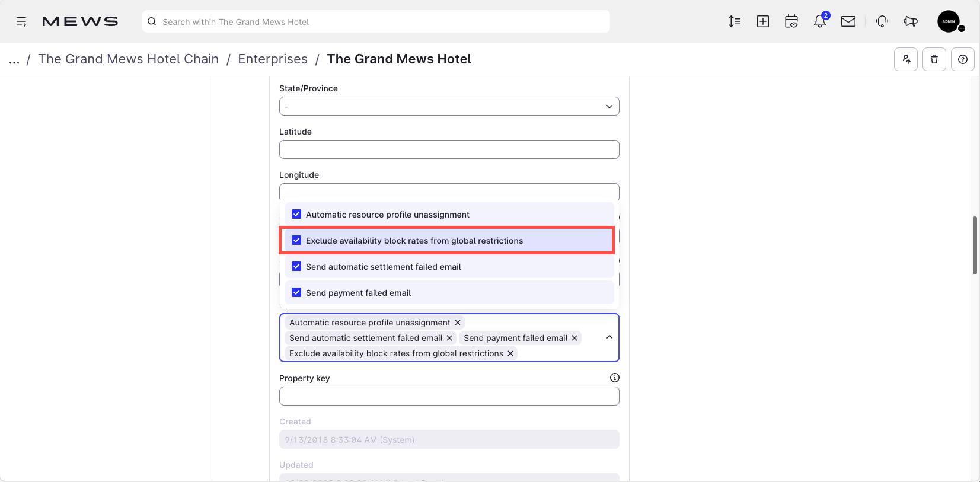Open notifications bell icon

click(820, 21)
